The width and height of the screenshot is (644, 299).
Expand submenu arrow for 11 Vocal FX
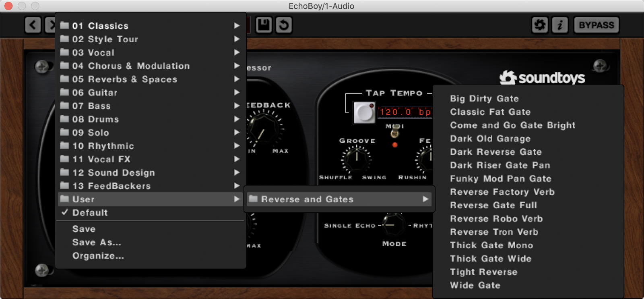point(237,159)
